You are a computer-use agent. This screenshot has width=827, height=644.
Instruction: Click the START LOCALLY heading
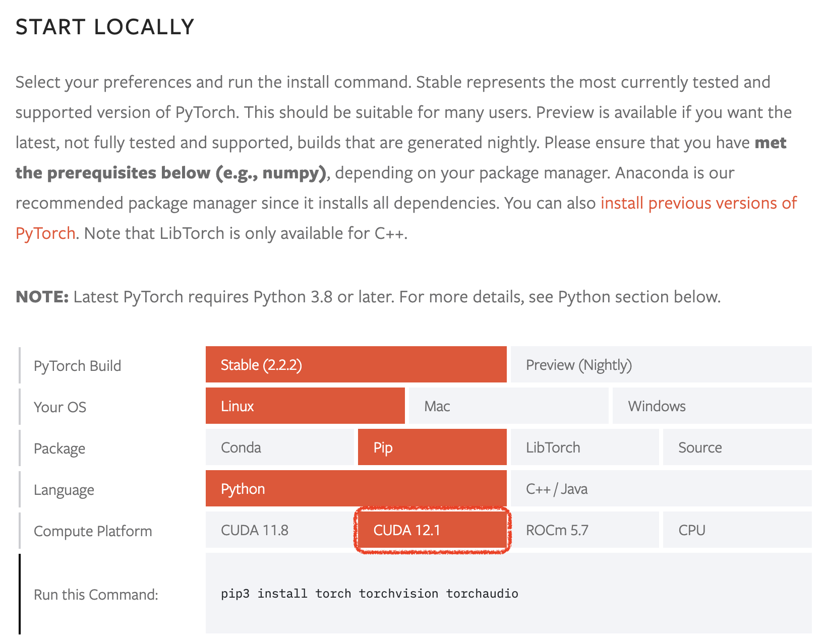105,27
